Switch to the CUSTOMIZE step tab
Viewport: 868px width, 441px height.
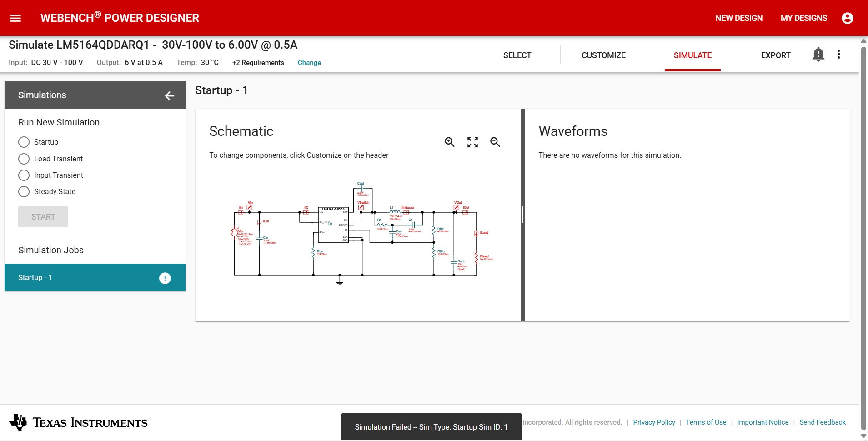click(x=603, y=55)
